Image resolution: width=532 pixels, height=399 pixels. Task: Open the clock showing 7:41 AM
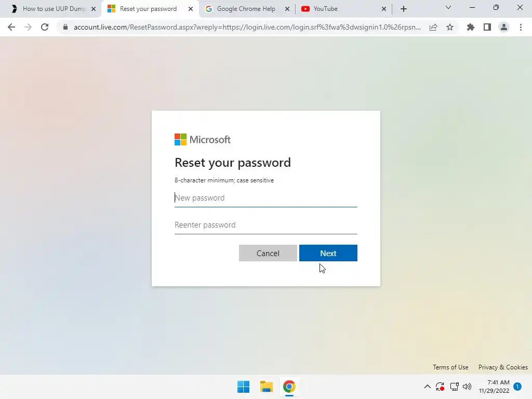(x=494, y=387)
